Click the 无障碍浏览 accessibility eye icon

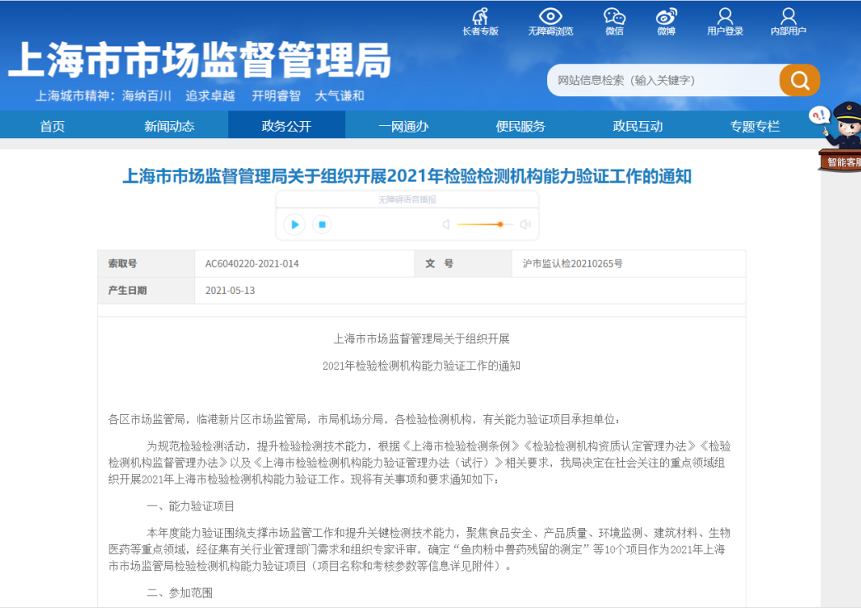(550, 22)
